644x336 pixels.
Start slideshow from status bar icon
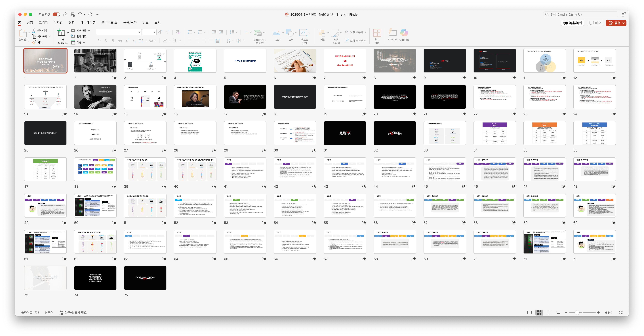pos(558,312)
